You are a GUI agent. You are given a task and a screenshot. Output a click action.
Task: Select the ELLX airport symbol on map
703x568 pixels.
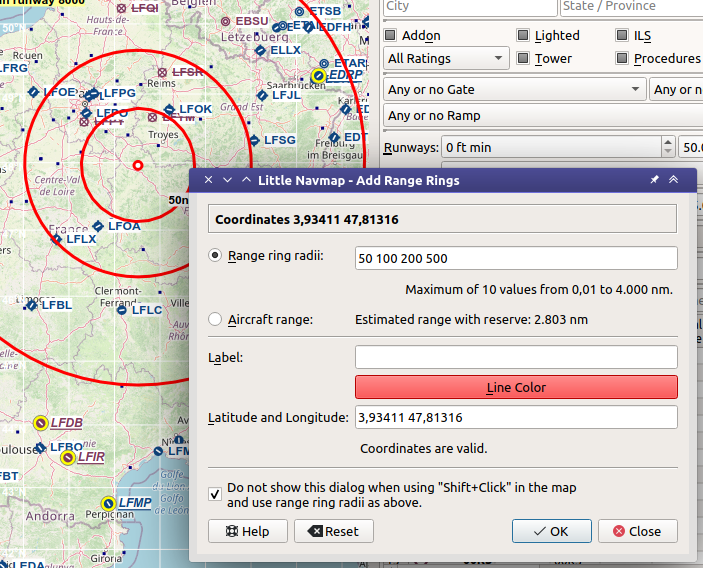coord(260,50)
